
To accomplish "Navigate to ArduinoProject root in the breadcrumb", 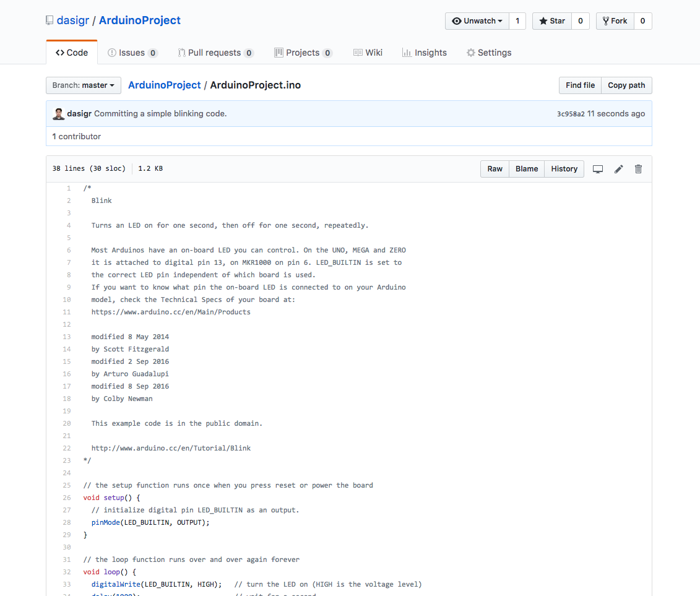I will (x=164, y=85).
